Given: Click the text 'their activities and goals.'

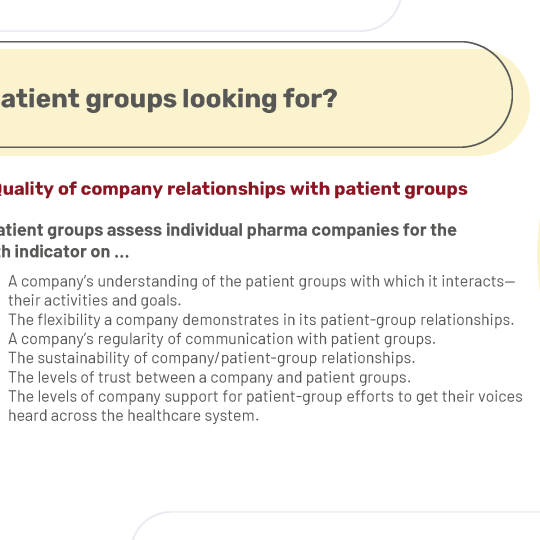Looking at the screenshot, I should (95, 301).
